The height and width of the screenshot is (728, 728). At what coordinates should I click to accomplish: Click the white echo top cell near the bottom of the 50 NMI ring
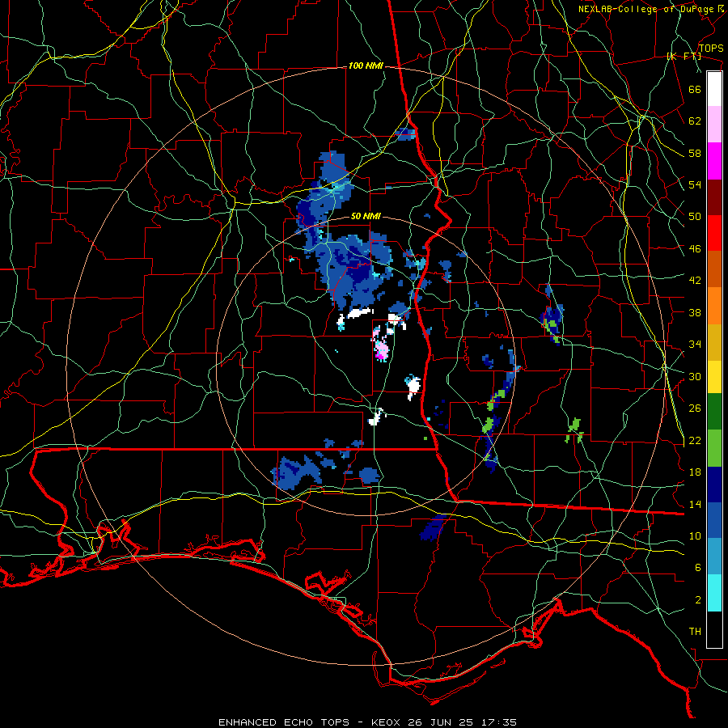point(375,418)
